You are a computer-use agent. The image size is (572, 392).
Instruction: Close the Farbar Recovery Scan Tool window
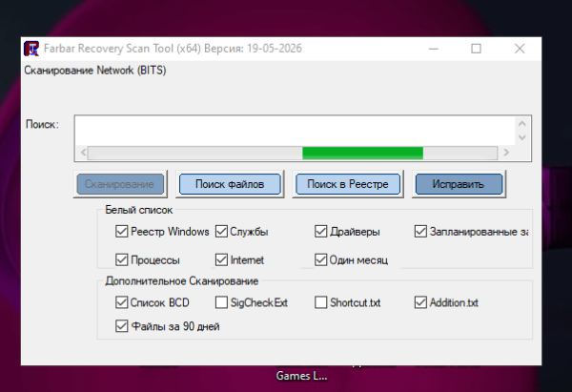point(520,49)
